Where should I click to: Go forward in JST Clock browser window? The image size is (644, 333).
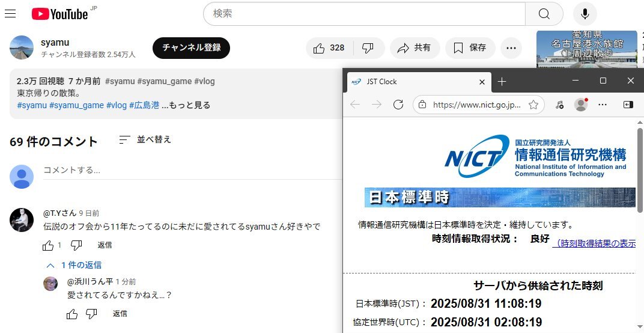[x=376, y=105]
